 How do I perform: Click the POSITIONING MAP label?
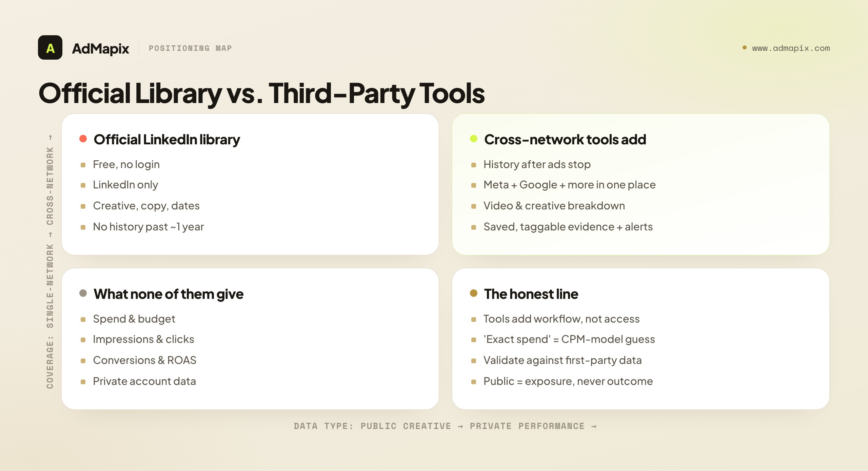tap(190, 48)
